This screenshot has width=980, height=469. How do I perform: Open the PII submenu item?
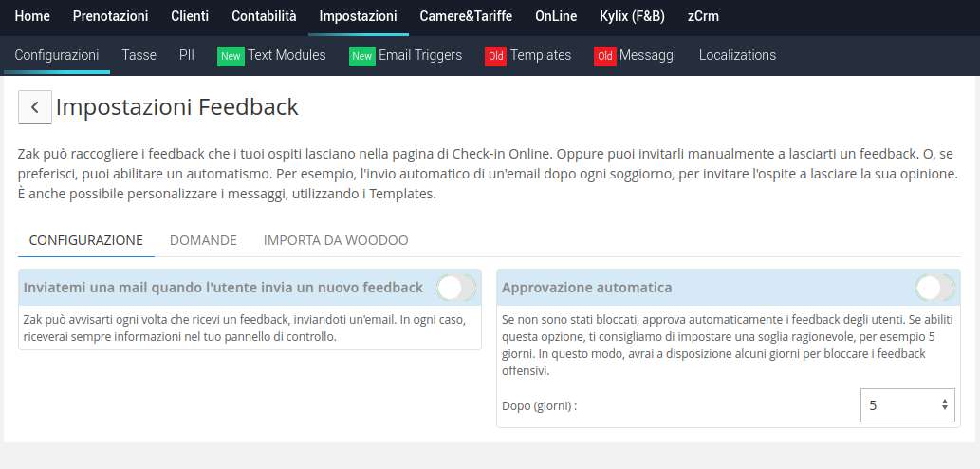point(187,55)
